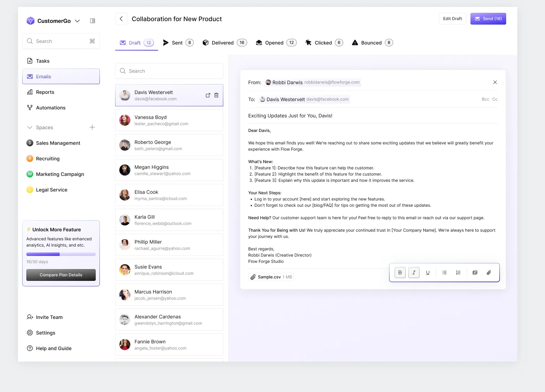Attach a file using the paperclip icon
545x392 pixels.
(489, 273)
